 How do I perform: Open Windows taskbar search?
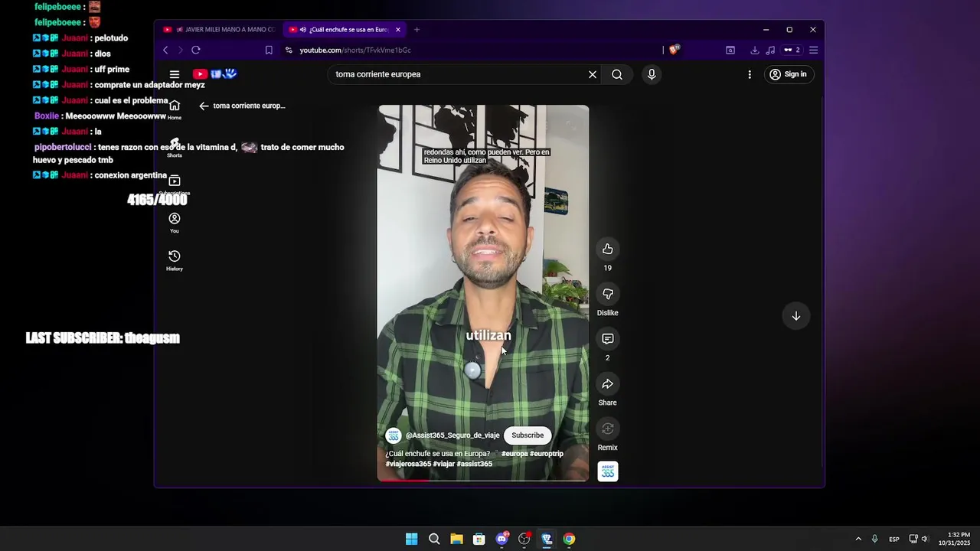point(434,539)
